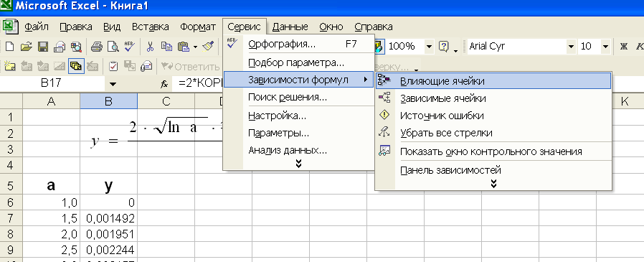Screen dimensions: 644x262
Task: Open the Файл menu
Action: 37,27
